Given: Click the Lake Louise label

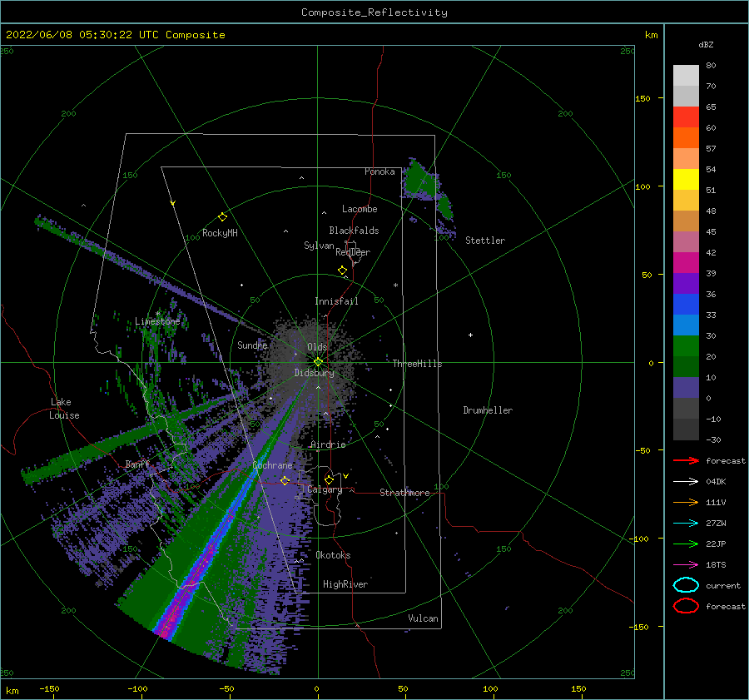Looking at the screenshot, I should [x=64, y=409].
